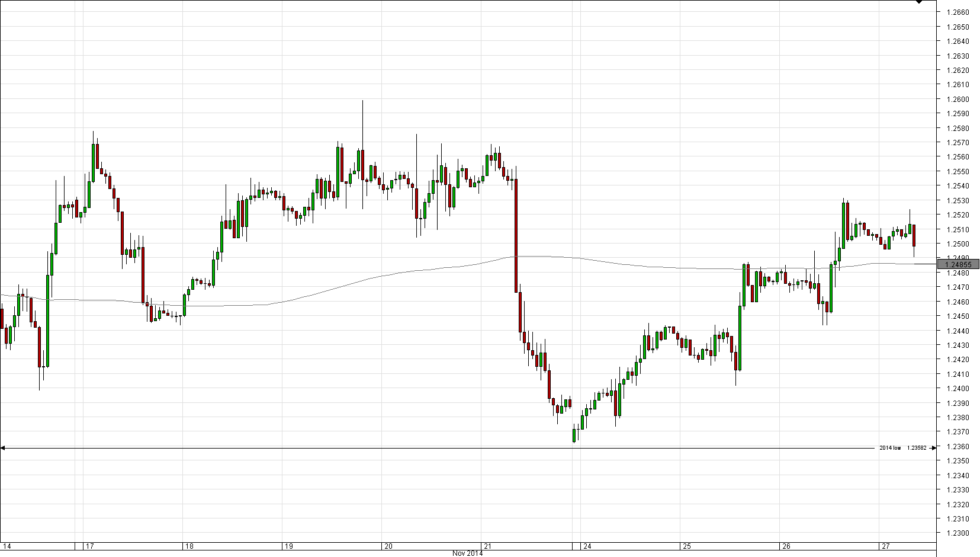Click the 1.2500 price level label
Image resolution: width=980 pixels, height=557 pixels.
958,244
